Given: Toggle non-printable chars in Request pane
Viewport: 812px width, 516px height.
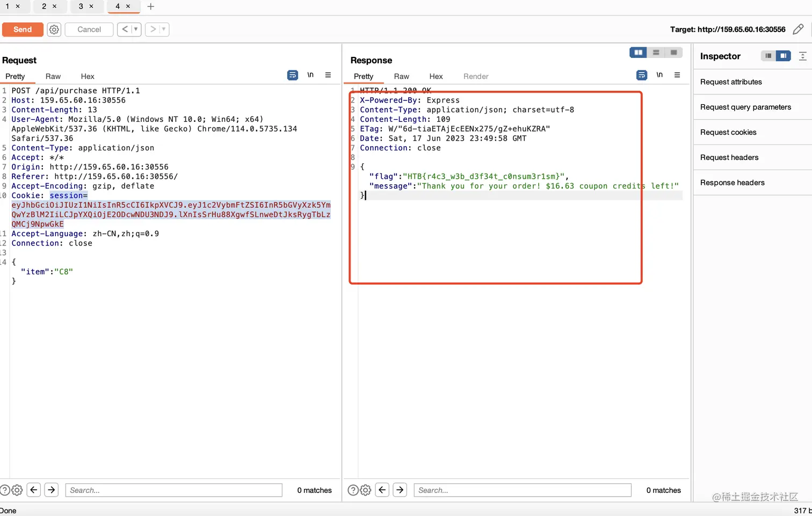Looking at the screenshot, I should coord(310,75).
